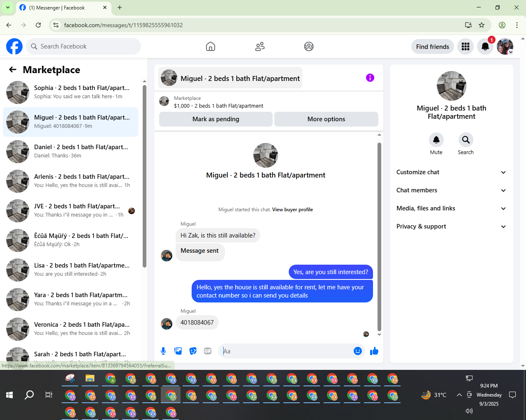526x420 pixels.
Task: Attach a photo with the image icon
Action: coord(178,351)
